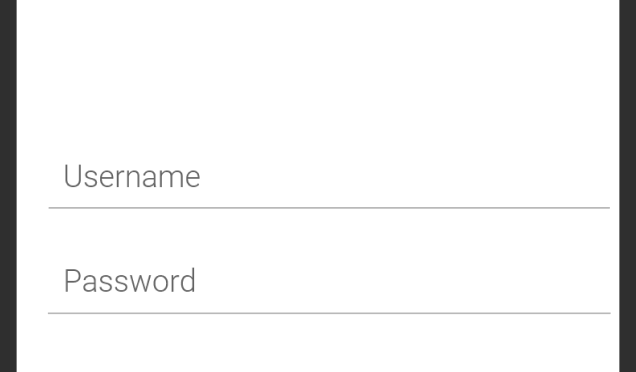Click blank white area above Username
The width and height of the screenshot is (636, 372).
point(318,73)
